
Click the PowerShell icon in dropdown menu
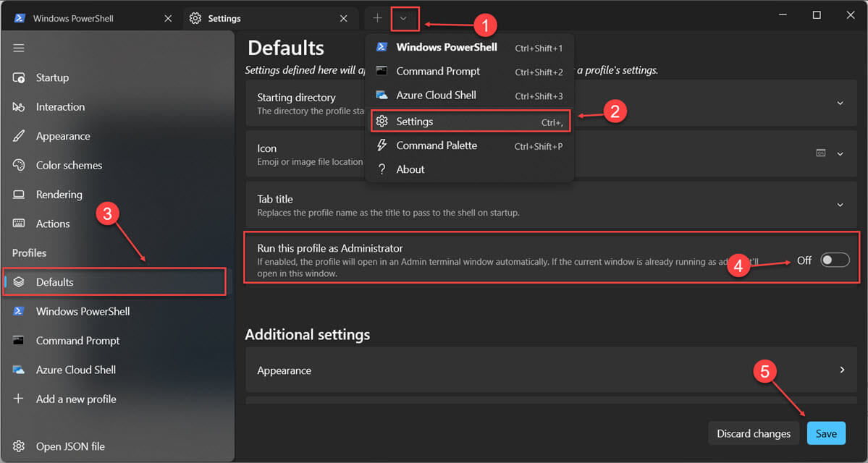[x=382, y=47]
